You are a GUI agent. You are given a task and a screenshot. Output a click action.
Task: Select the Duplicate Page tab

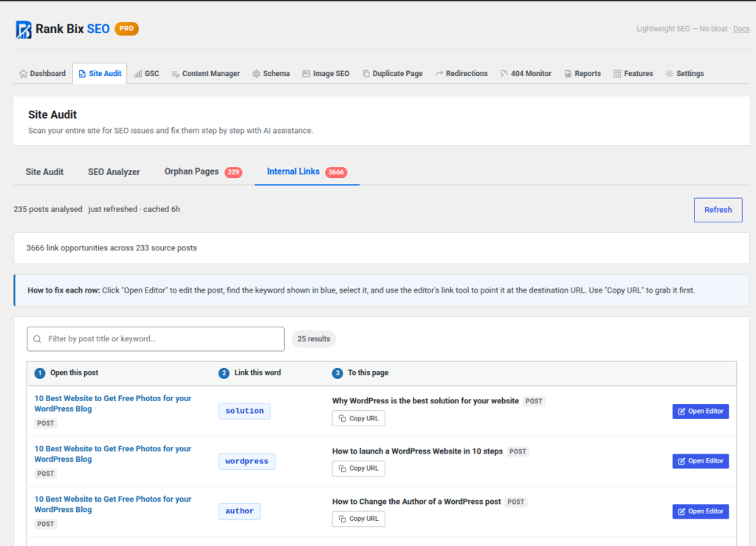click(393, 74)
